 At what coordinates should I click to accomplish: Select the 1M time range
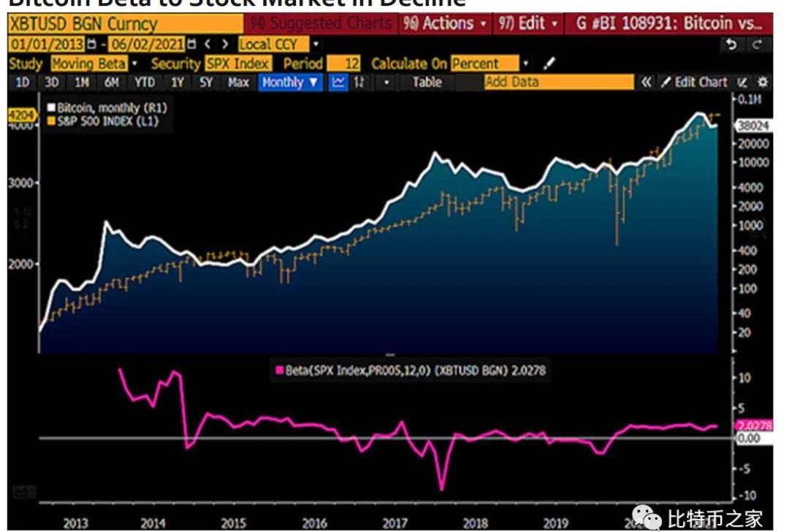pyautogui.click(x=82, y=82)
